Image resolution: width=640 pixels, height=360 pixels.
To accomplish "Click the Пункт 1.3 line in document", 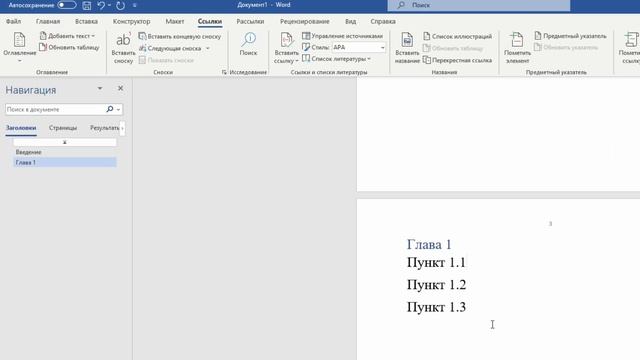I will pos(436,307).
